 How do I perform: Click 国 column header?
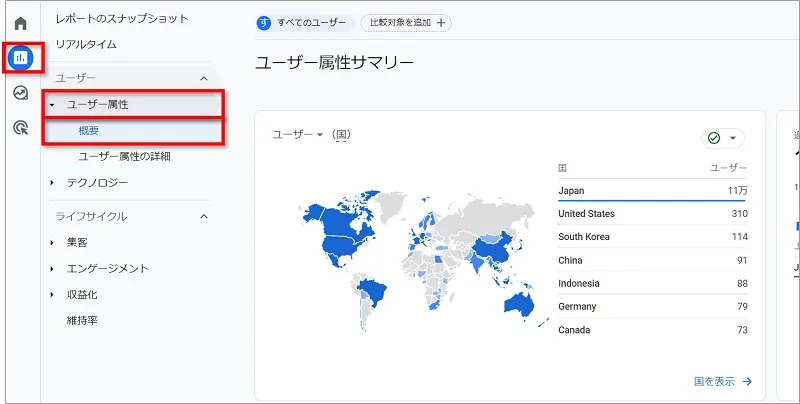coord(562,168)
